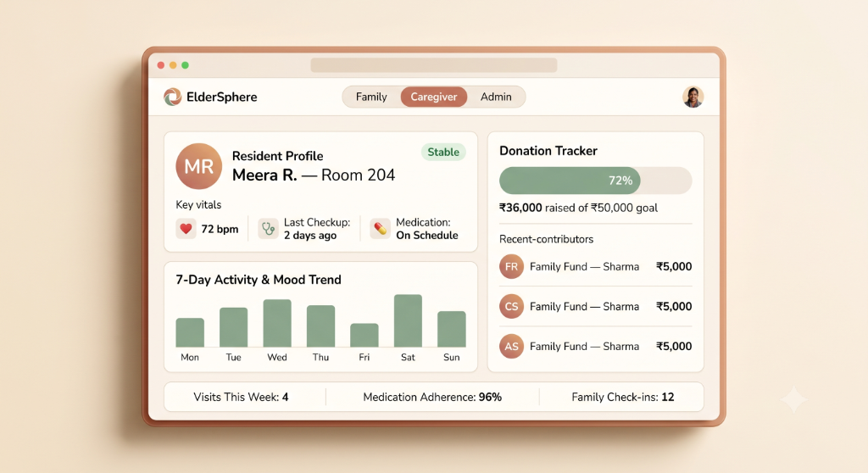
Task: Select the Sun activity bar
Action: tap(452, 329)
